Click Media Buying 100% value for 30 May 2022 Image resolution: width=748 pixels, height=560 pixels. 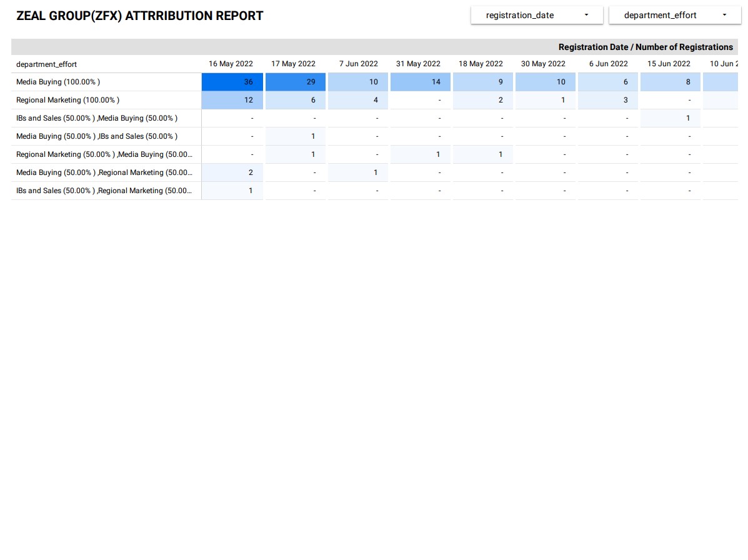[546, 82]
